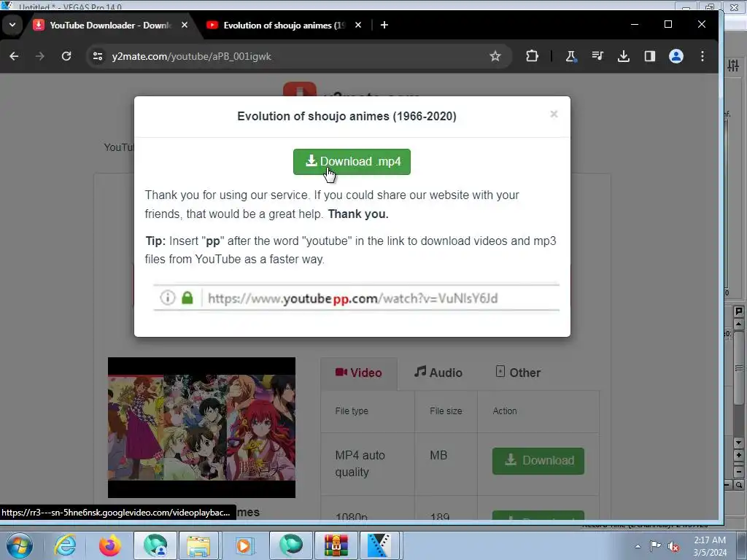This screenshot has height=560, width=747.
Task: Click the popup title "Evolution of shoujo animes (1966-2020)"
Action: coord(347,116)
